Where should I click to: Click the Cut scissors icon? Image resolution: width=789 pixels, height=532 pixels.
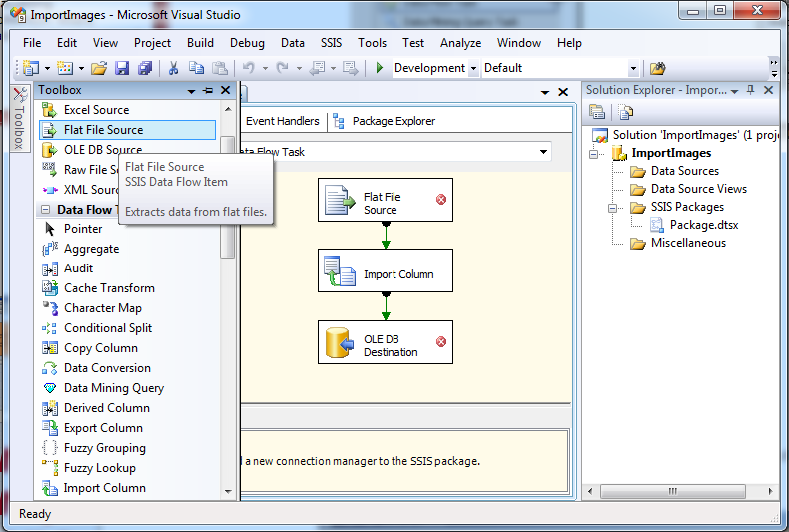point(173,68)
